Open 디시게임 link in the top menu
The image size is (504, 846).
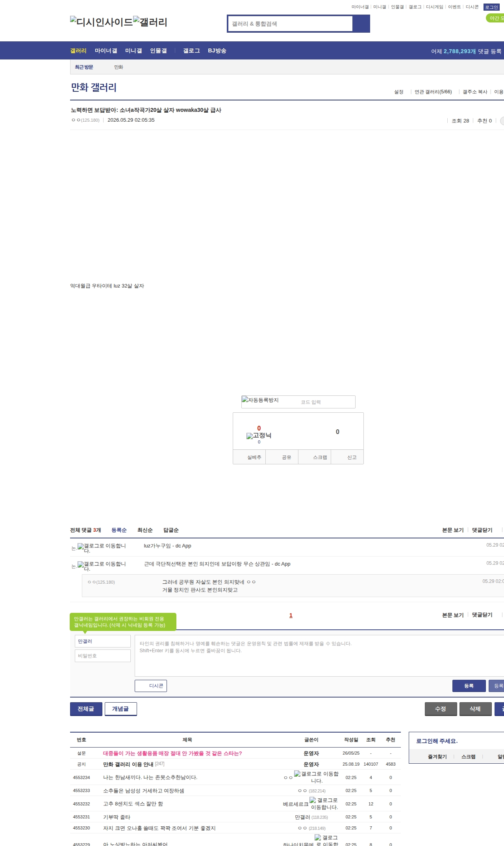[435, 7]
